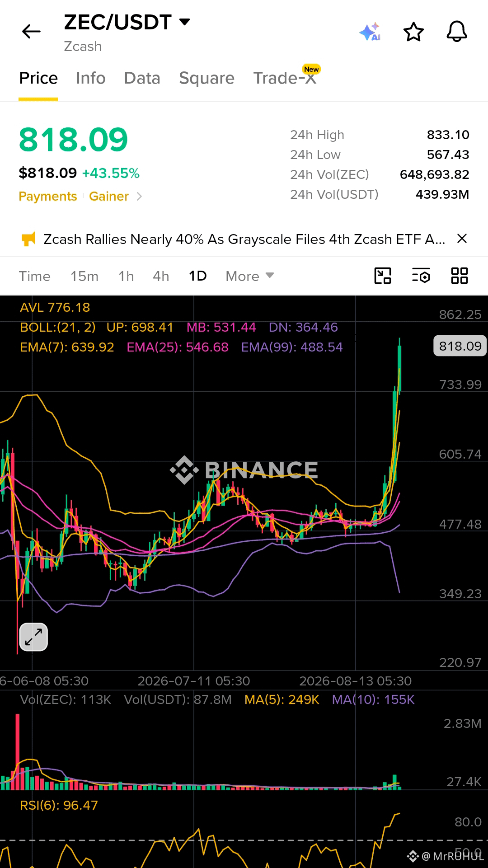Tap the Vol(USDT): 87.8M label
This screenshot has height=868, width=488.
(178, 699)
